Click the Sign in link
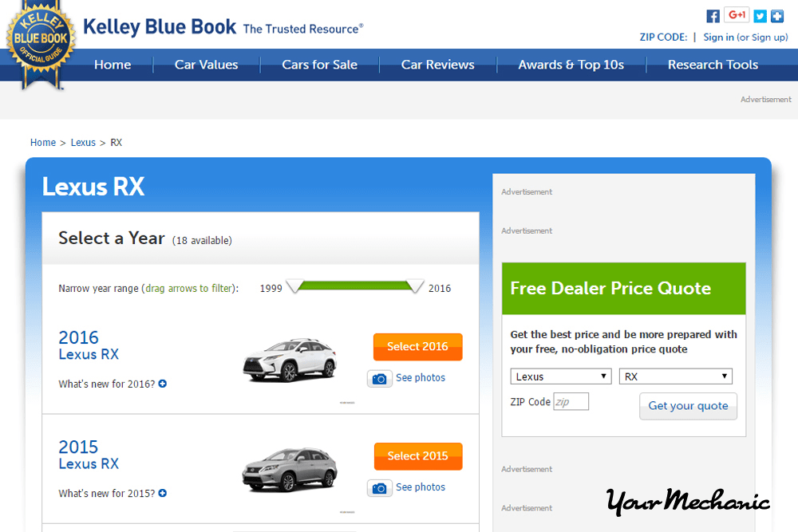This screenshot has height=532, width=798. point(718,37)
